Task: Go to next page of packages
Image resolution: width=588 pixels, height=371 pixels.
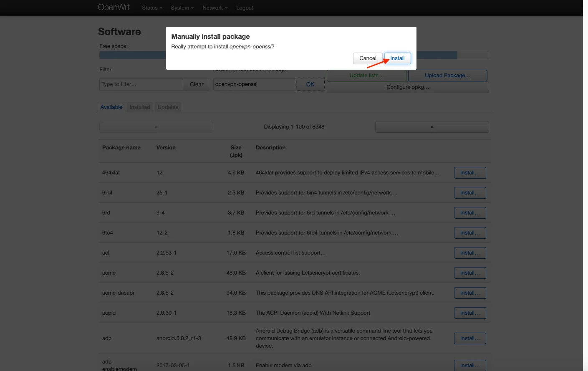Action: pos(432,127)
